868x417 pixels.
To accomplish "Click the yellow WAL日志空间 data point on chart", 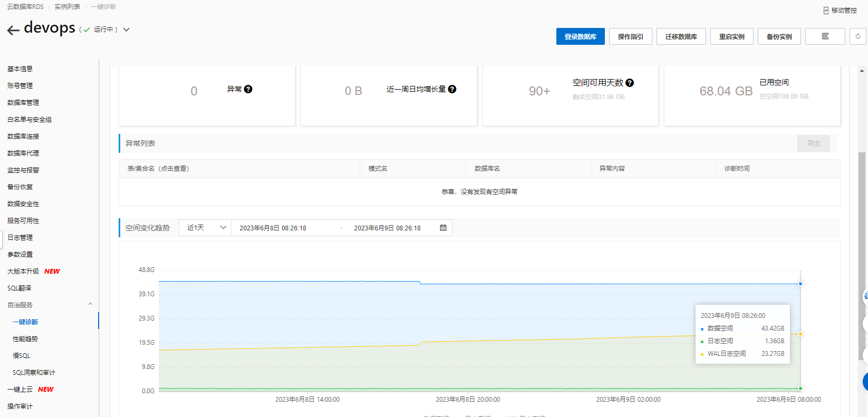I will [801, 334].
